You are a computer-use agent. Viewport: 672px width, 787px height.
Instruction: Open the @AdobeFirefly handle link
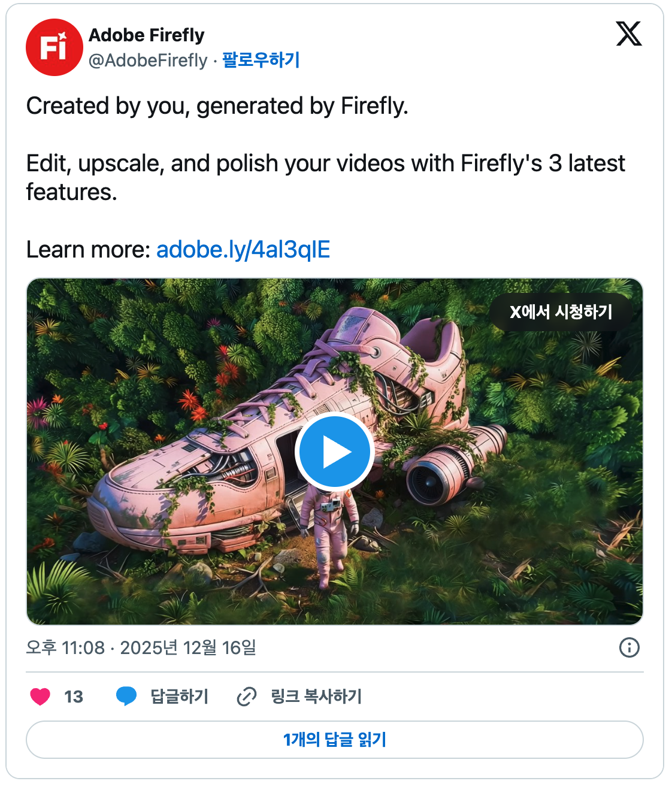[x=148, y=60]
